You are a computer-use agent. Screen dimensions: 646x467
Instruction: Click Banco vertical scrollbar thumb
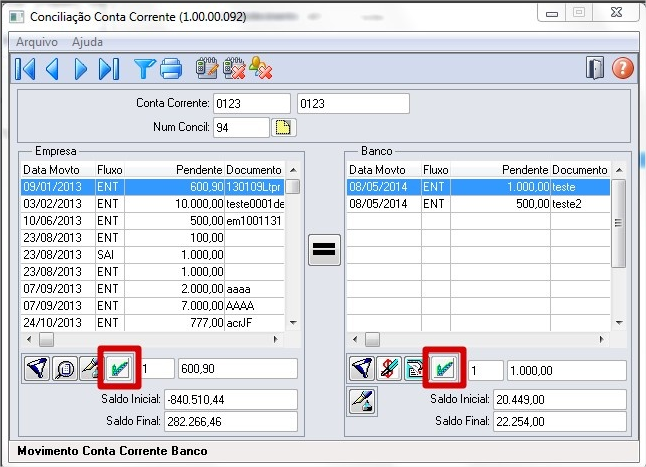click(x=618, y=223)
